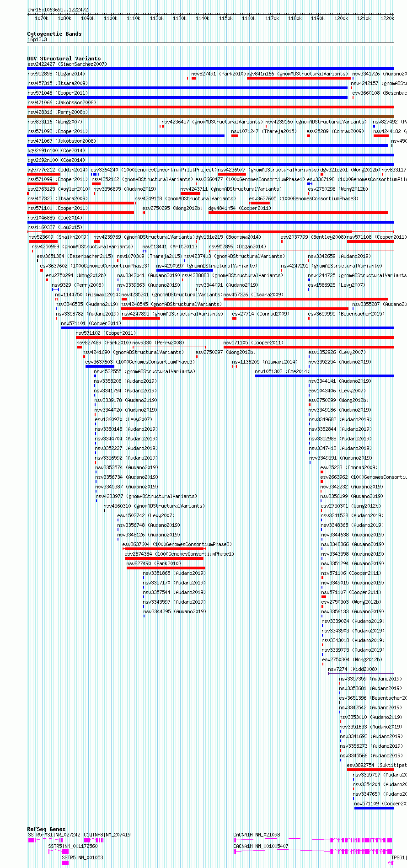Screen dimensions: 407x868
Task: Open the DGV Structural Variants track title
Action: 64,59
